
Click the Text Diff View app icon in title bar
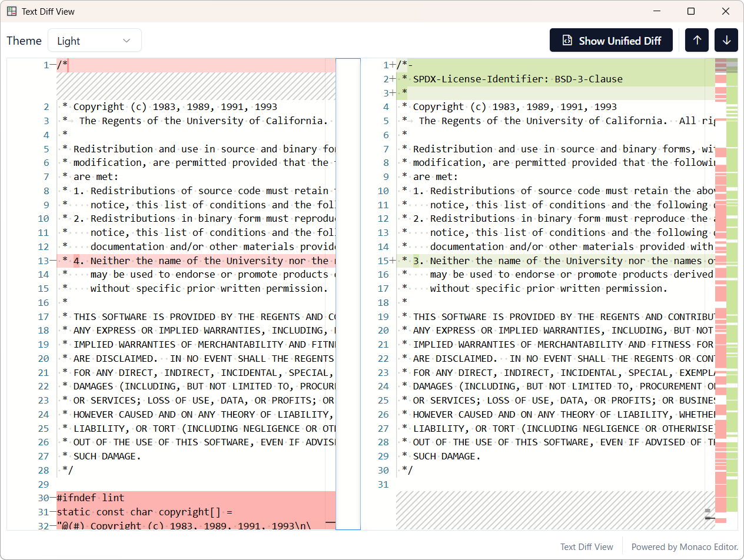11,11
